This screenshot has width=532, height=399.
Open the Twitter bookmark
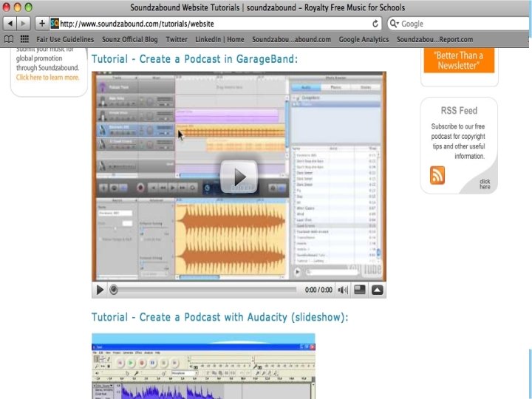click(177, 39)
